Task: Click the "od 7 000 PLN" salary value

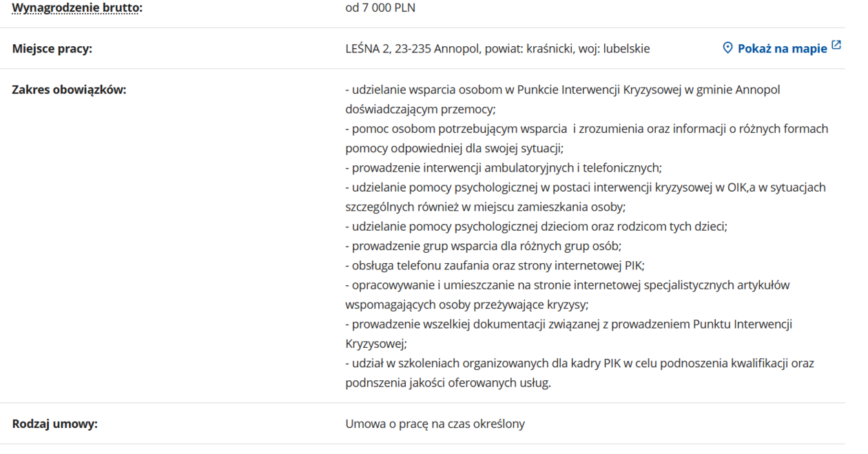Action: pos(380,8)
